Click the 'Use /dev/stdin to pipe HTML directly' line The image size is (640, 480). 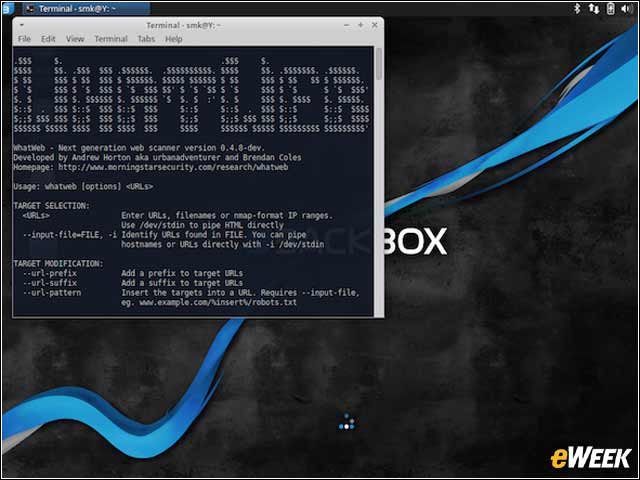(x=202, y=225)
